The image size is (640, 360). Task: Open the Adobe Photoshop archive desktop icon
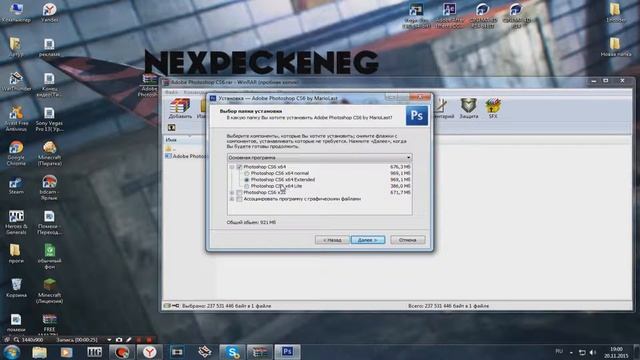pyautogui.click(x=150, y=84)
